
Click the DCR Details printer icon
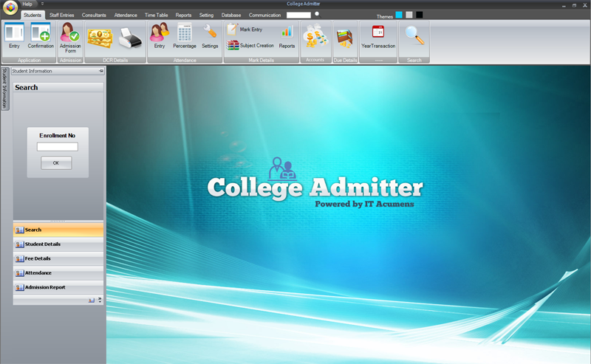pyautogui.click(x=131, y=38)
